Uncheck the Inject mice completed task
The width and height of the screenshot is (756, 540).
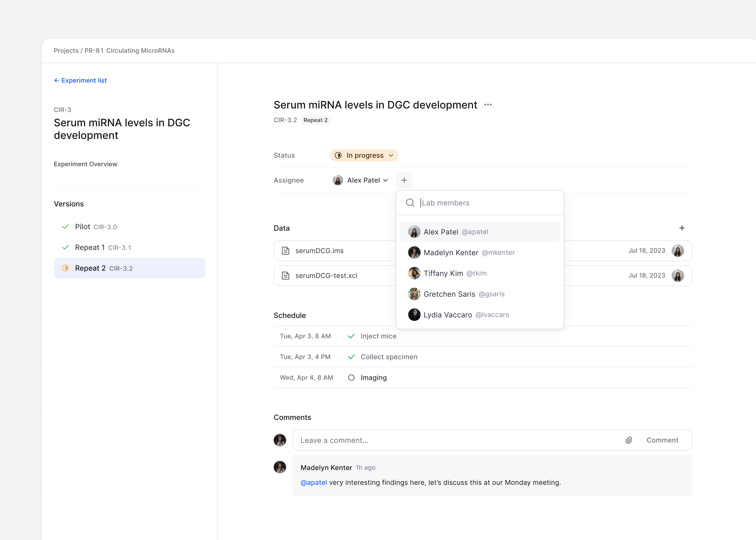(x=351, y=336)
